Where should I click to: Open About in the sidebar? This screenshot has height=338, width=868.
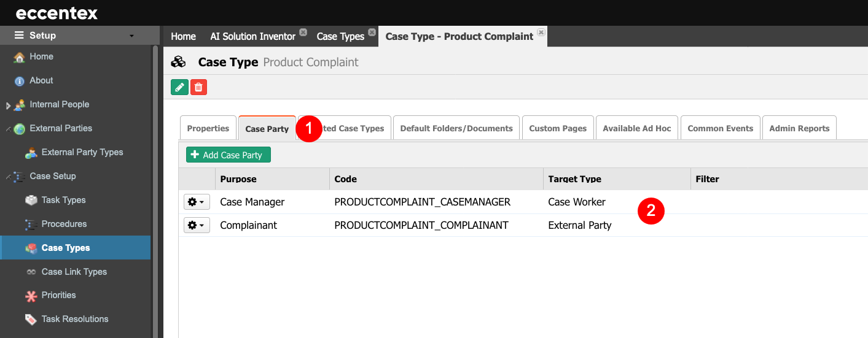coord(41,80)
